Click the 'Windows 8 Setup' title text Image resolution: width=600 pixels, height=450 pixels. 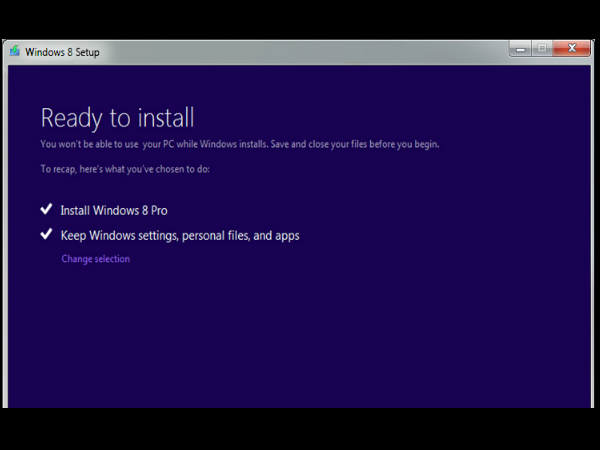point(62,52)
